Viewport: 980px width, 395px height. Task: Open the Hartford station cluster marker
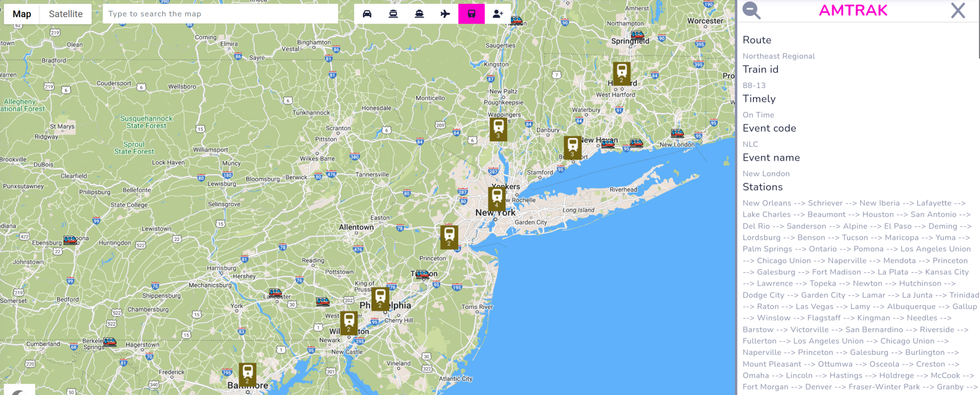[x=621, y=73]
